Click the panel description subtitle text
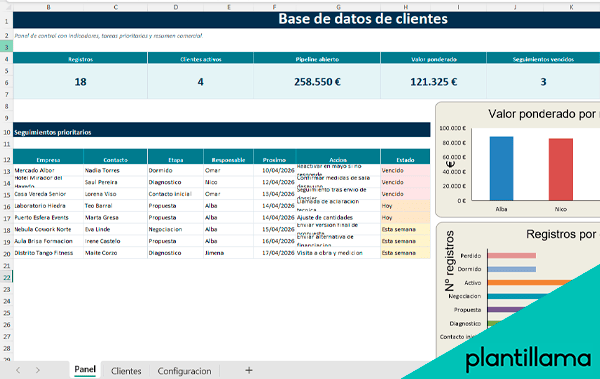The width and height of the screenshot is (600, 379). point(108,36)
